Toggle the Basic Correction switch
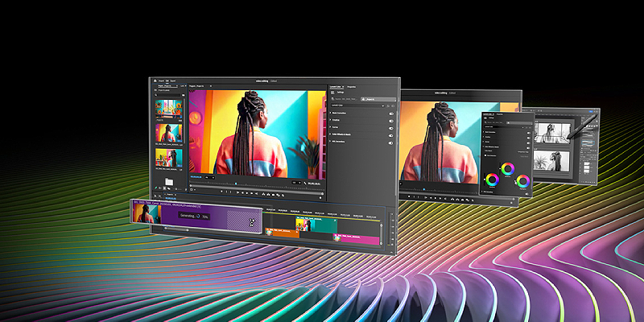Viewport: 644px width, 322px height. pyautogui.click(x=391, y=115)
